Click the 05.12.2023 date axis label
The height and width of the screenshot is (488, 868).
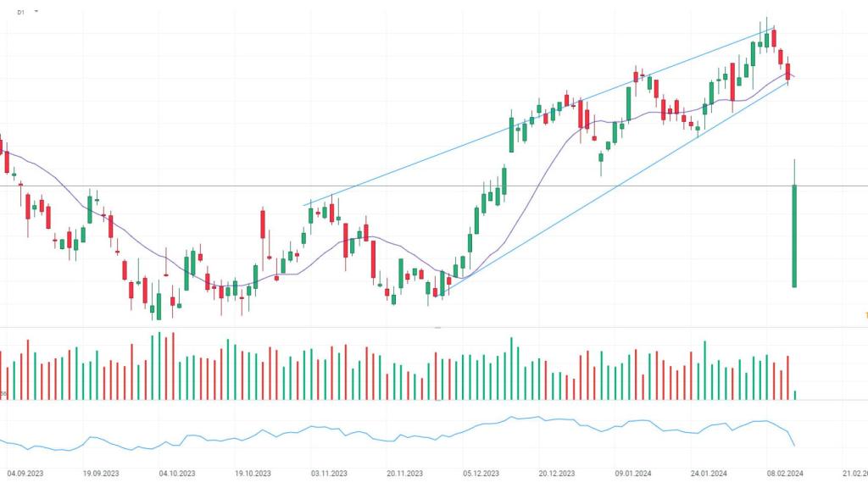pos(480,474)
